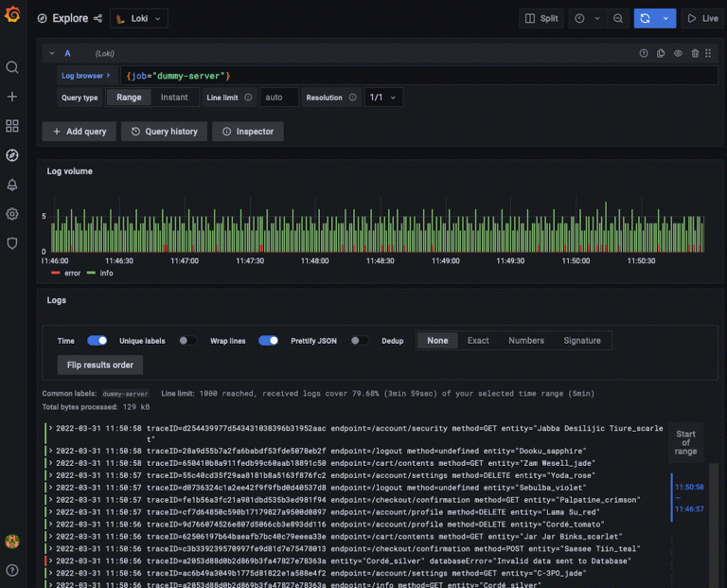This screenshot has width=727, height=588.
Task: Disable the Time toggle switch
Action: tap(97, 341)
